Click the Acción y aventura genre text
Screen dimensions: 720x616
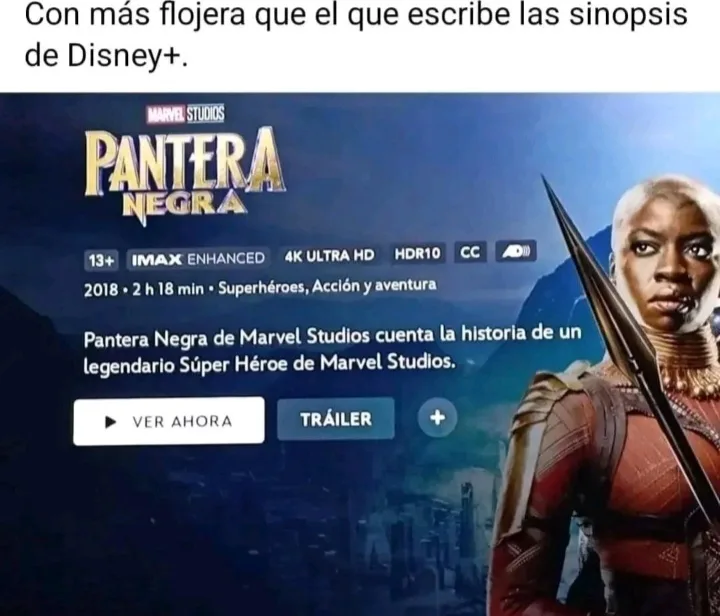pyautogui.click(x=374, y=286)
